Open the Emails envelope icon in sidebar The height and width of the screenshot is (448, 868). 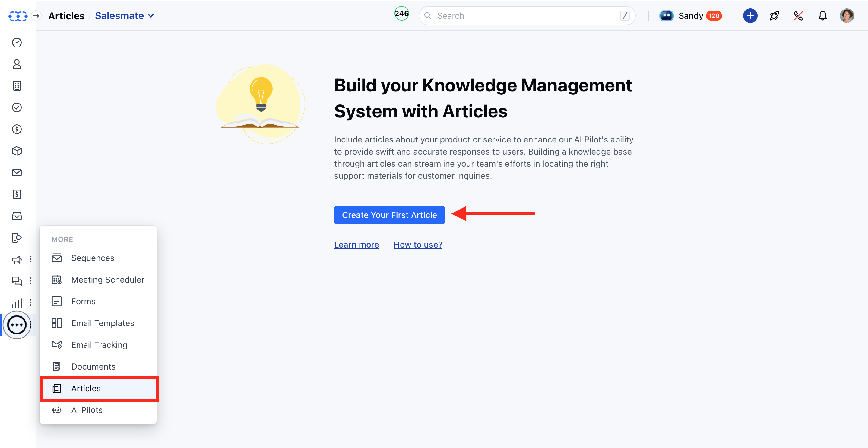[x=17, y=173]
